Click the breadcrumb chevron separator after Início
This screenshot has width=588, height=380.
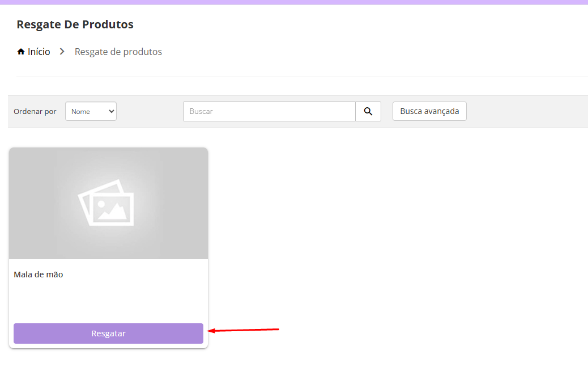click(62, 52)
